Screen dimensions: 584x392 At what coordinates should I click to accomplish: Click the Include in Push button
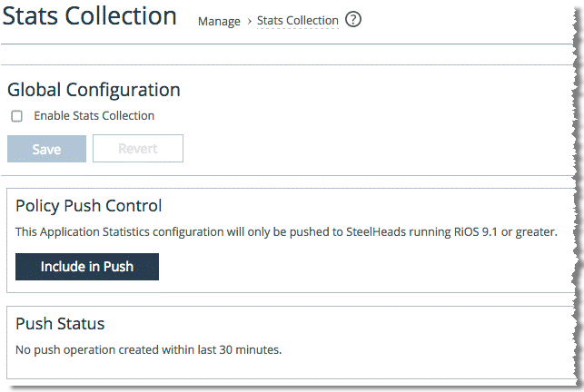point(87,267)
